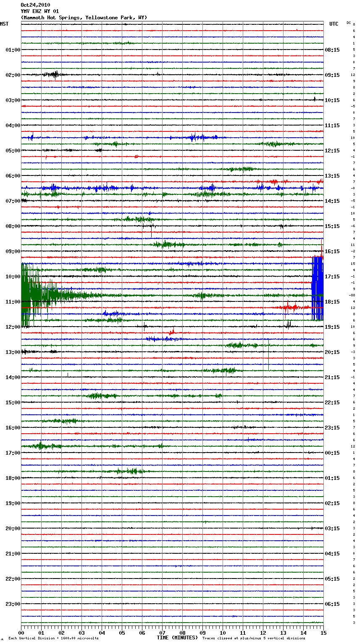Click minute 15 on the time axis
357x644 pixels.
(323, 633)
